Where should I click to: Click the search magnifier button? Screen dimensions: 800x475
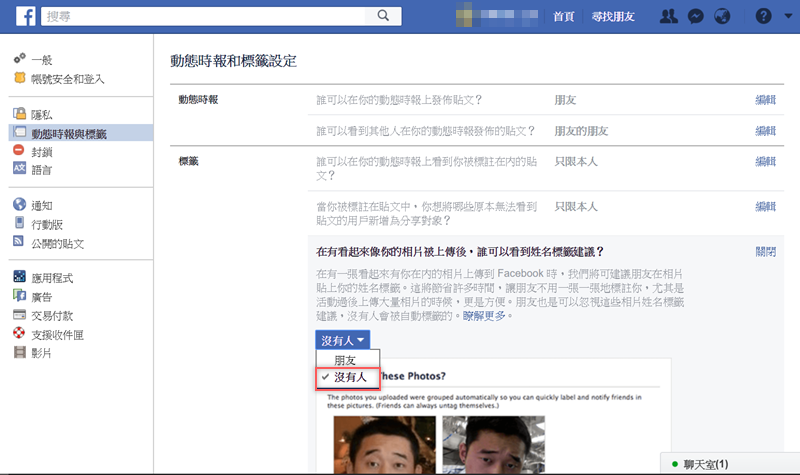pos(383,16)
